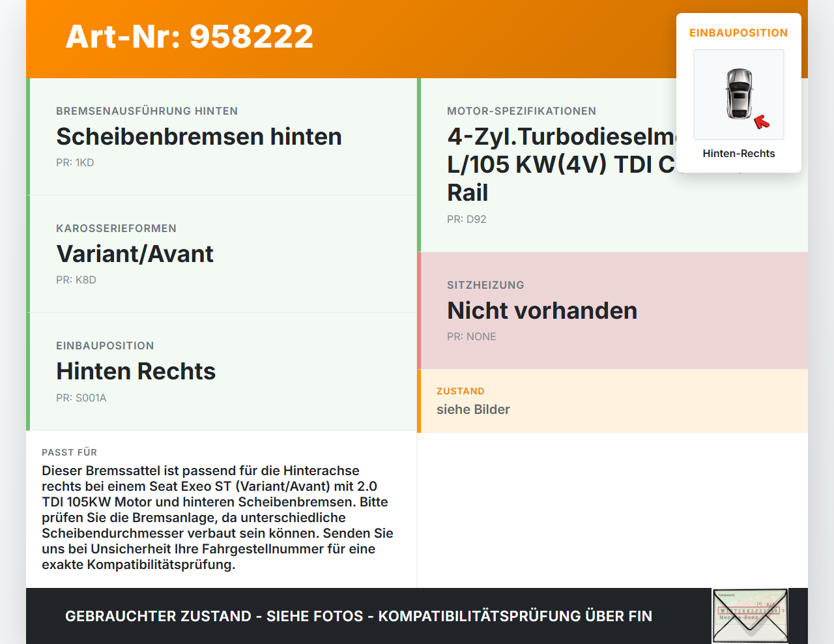Image resolution: width=834 pixels, height=644 pixels.
Task: Select the Bremsenausführung Hinten section header
Action: [x=147, y=111]
